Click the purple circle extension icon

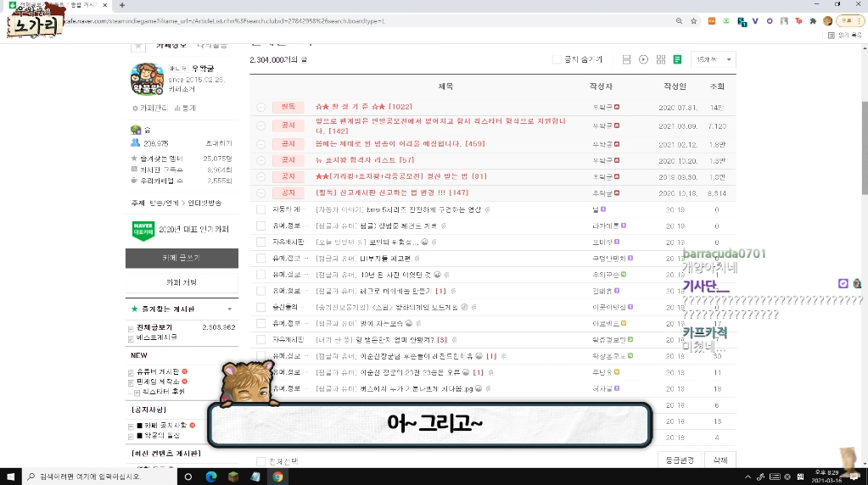pyautogui.click(x=770, y=21)
